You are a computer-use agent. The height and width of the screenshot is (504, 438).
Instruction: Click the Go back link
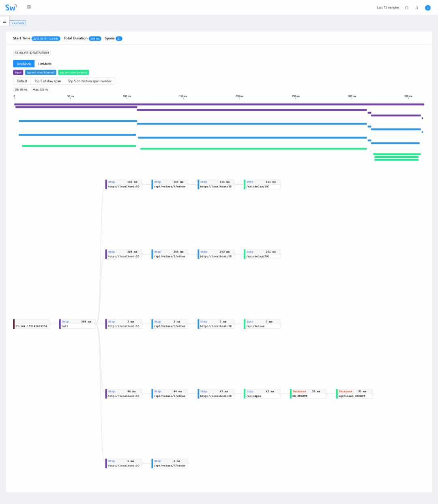[x=18, y=23]
